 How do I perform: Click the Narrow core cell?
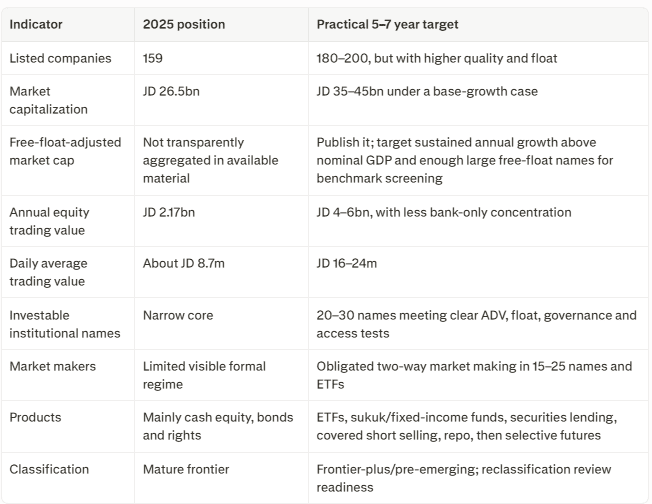[178, 316]
